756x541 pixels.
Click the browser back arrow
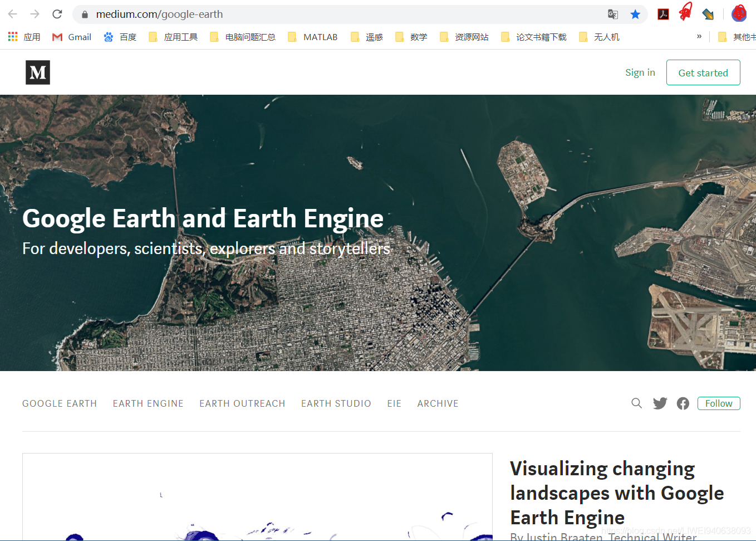pyautogui.click(x=13, y=14)
